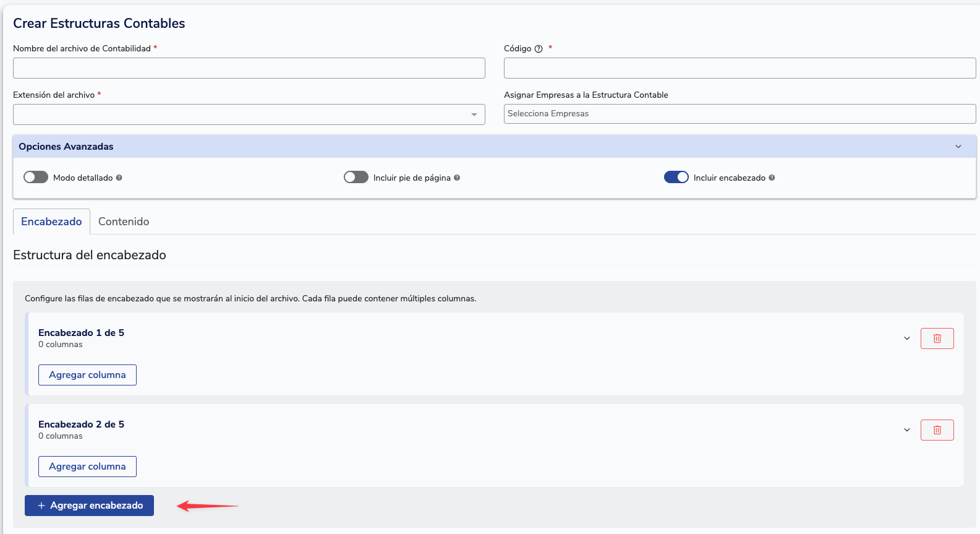
Task: Collapse Encabezado 2 de 5 row chevron
Action: pyautogui.click(x=906, y=430)
